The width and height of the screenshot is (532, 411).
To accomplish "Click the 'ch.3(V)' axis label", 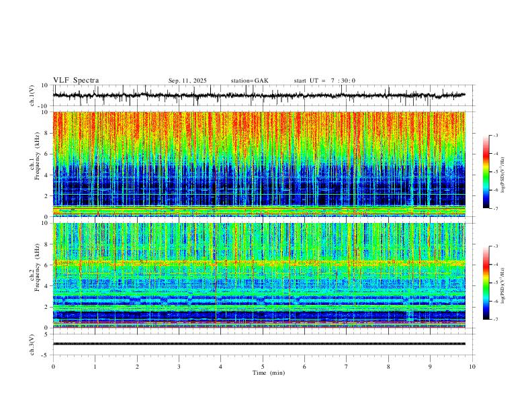I will (32, 345).
